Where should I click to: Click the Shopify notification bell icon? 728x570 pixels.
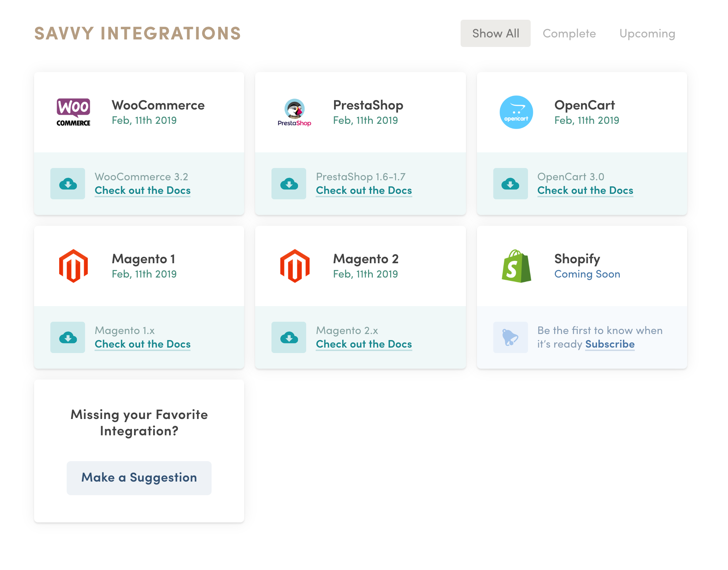(x=510, y=337)
